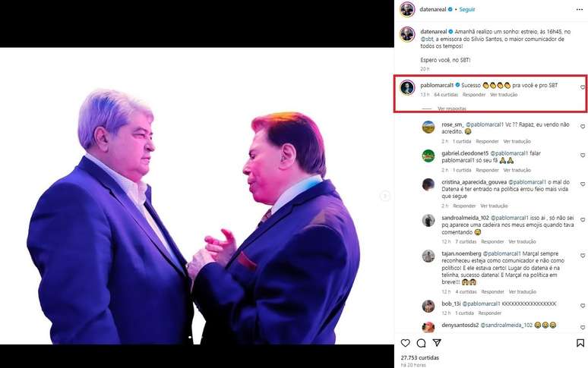Image resolution: width=588 pixels, height=368 pixels.
Task: Open the comment bubble icon
Action: 421,343
